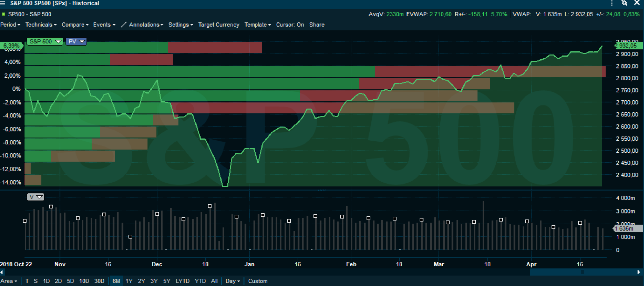Screen dimensions: 644x286
Task: Click the highest volume marker near Dec 18
Action: pyautogui.click(x=210, y=206)
